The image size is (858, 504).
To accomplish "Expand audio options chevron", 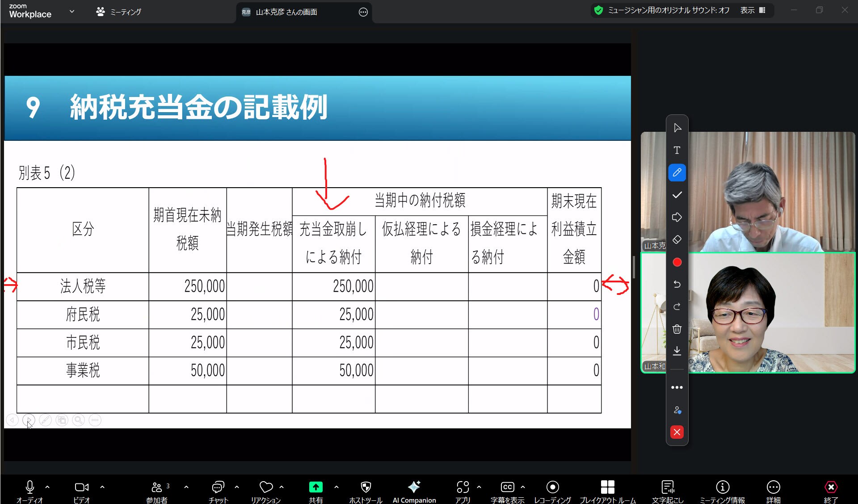I will coord(47,487).
